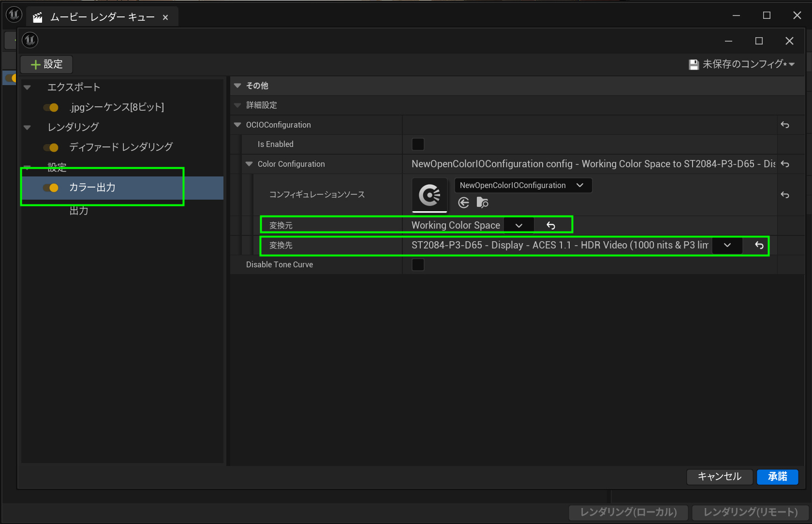
Task: Reset Color Configuration row to default
Action: [785, 164]
